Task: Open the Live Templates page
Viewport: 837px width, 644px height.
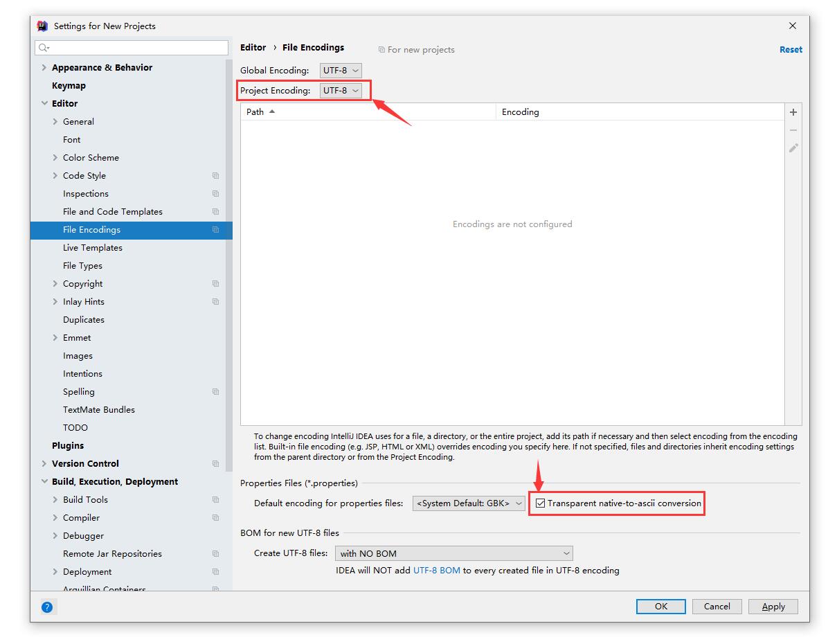Action: coord(93,248)
